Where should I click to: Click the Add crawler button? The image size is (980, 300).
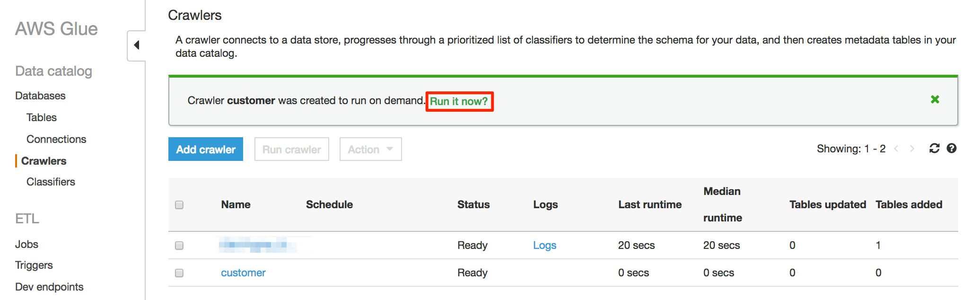[x=206, y=149]
